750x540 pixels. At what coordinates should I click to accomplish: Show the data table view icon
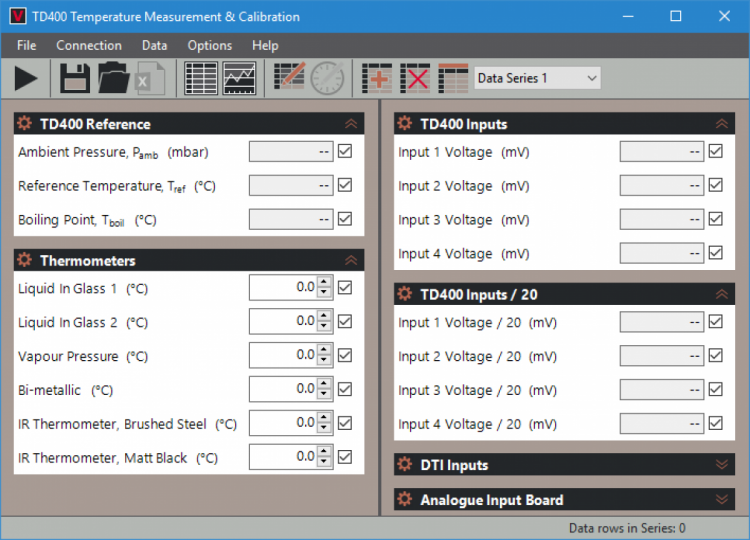pos(201,78)
